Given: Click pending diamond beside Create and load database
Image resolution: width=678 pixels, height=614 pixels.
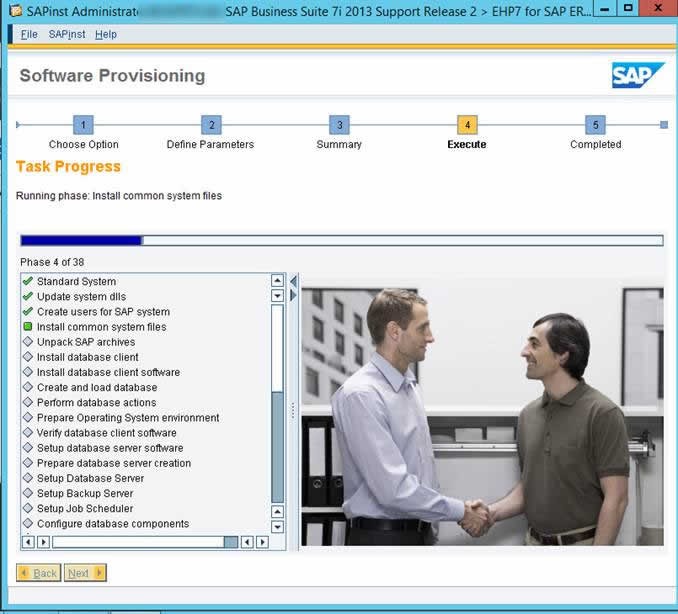Looking at the screenshot, I should point(28,387).
